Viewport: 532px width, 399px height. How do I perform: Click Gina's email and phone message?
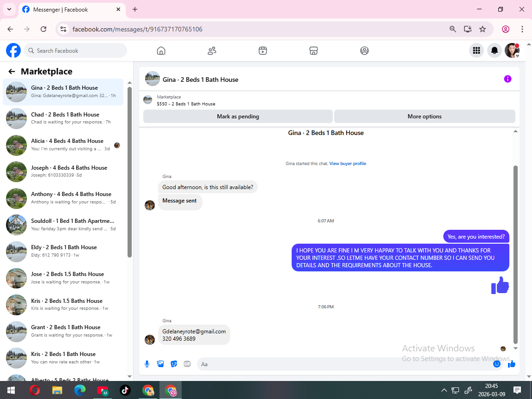194,335
